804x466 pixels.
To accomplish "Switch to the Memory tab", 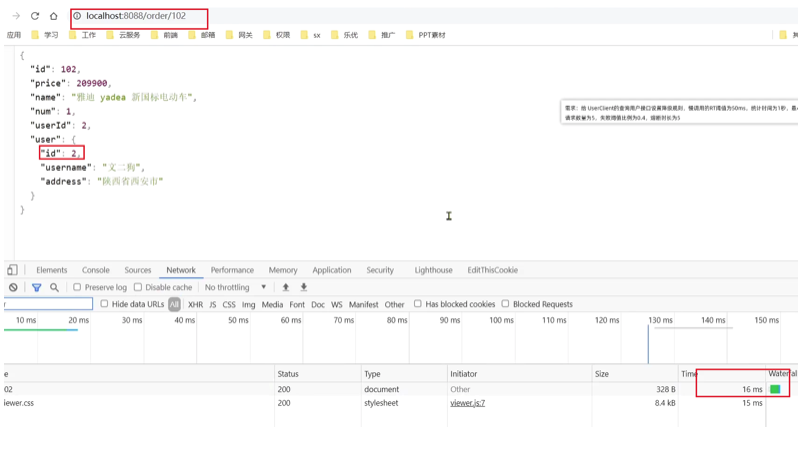I will [x=283, y=270].
